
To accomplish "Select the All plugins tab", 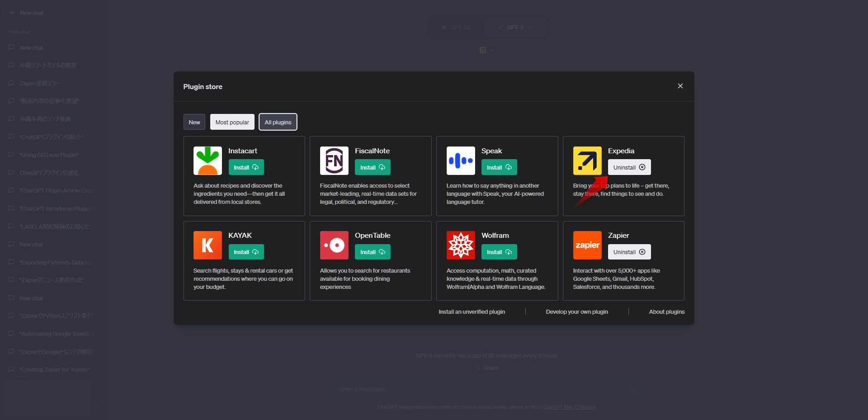I will [278, 122].
